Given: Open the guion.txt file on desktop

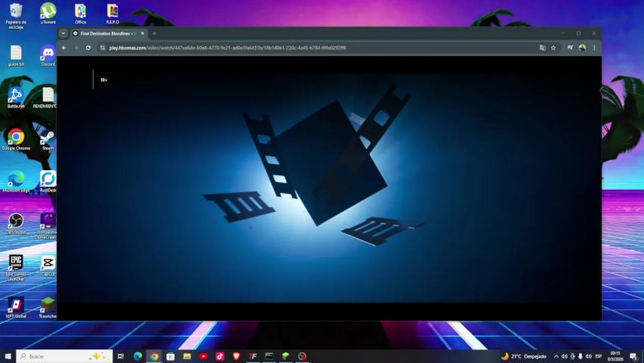Looking at the screenshot, I should point(16,56).
